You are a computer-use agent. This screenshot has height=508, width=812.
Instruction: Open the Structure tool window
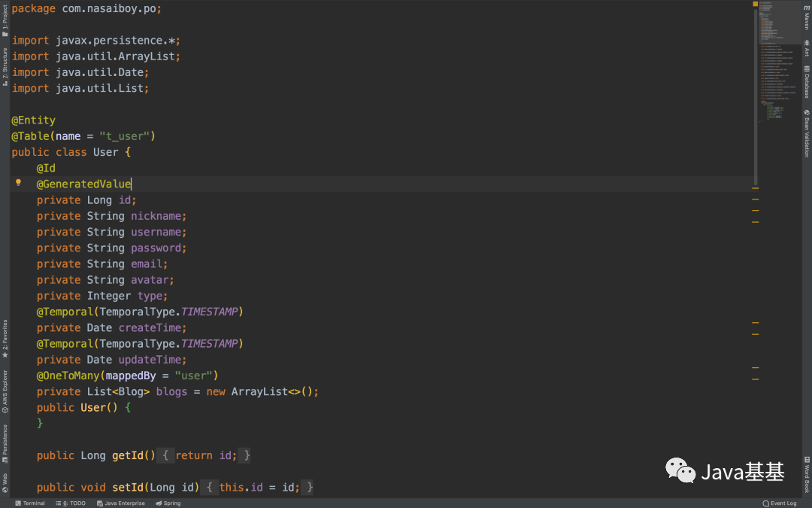point(5,66)
